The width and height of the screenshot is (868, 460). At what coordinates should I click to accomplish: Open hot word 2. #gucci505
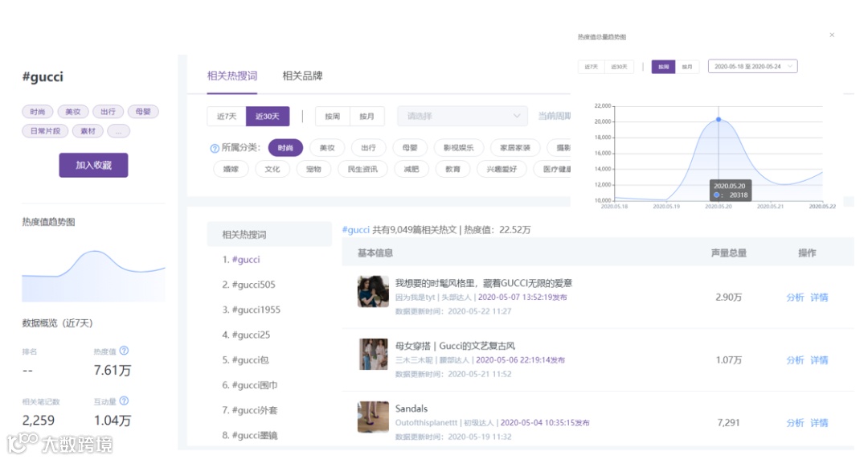click(x=248, y=285)
